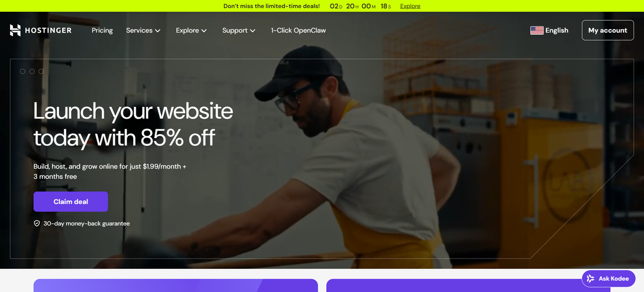Expand the Services dropdown menu

pyautogui.click(x=143, y=31)
